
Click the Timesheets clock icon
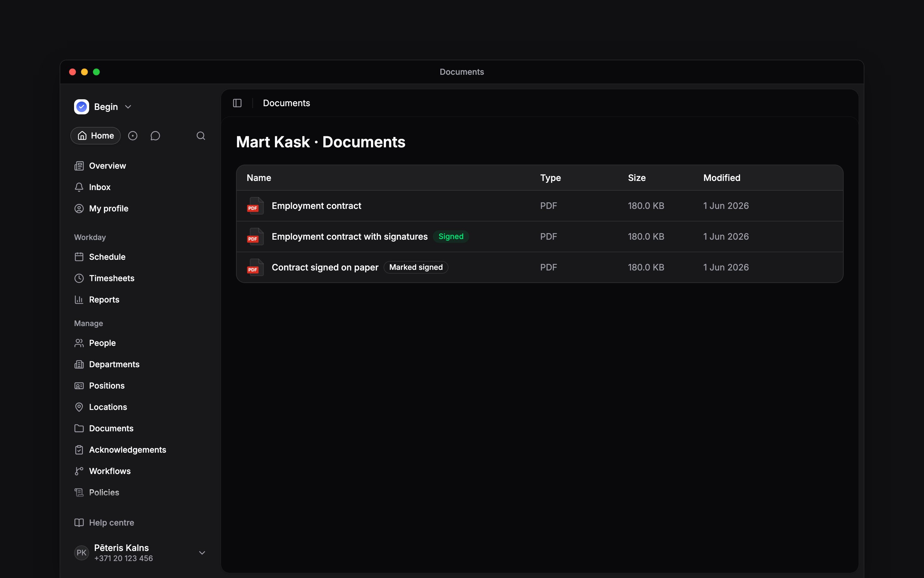click(79, 278)
